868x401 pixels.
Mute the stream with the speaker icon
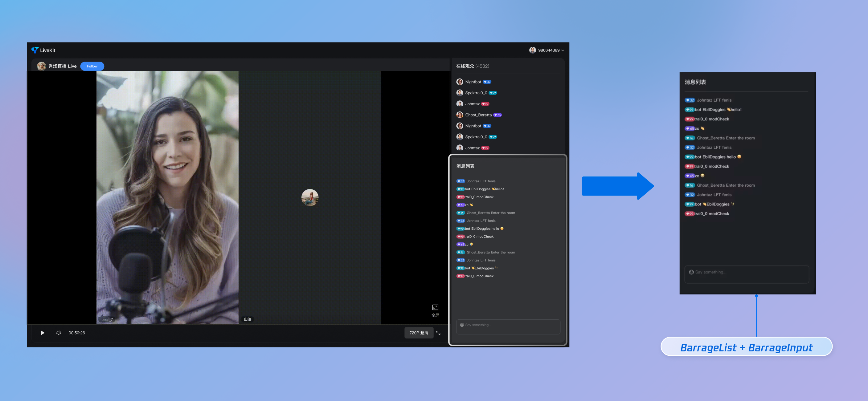click(x=58, y=333)
